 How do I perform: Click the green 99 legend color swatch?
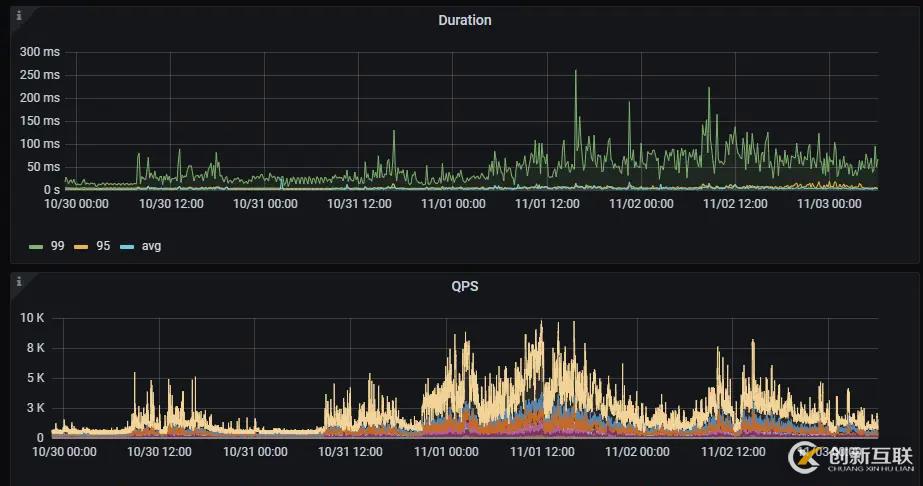tap(36, 247)
